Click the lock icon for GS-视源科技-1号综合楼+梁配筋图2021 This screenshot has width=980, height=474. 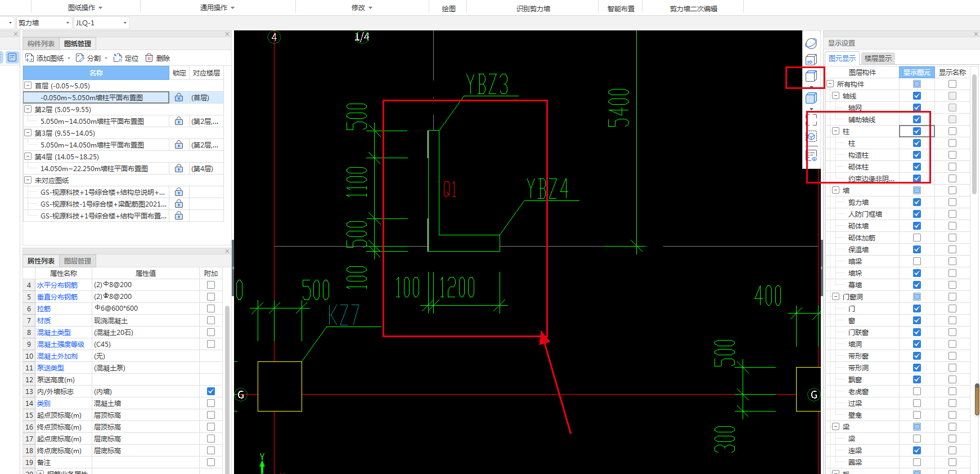179,204
